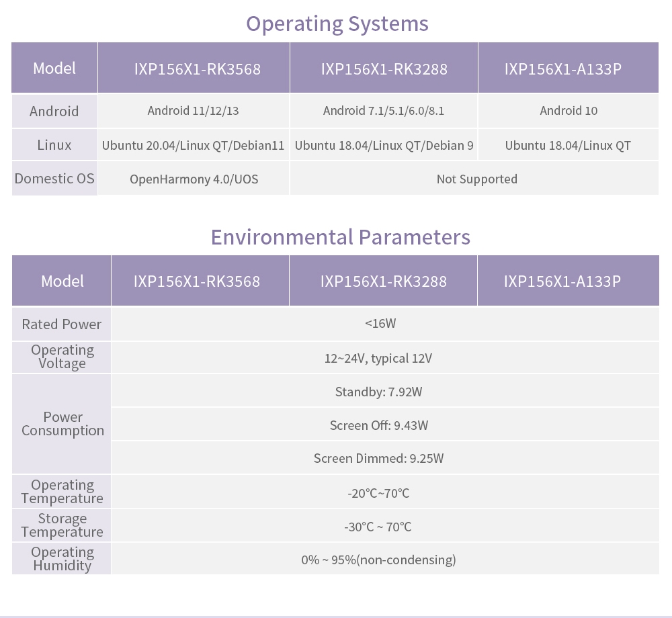672x618 pixels.
Task: Click the "Not Supported" cell
Action: pos(474,179)
